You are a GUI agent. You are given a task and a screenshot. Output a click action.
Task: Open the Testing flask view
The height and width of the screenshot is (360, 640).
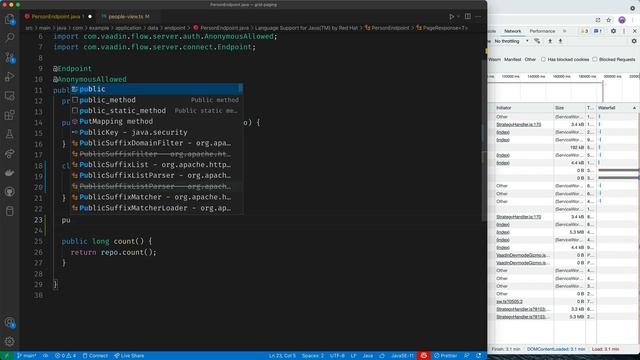(9, 134)
